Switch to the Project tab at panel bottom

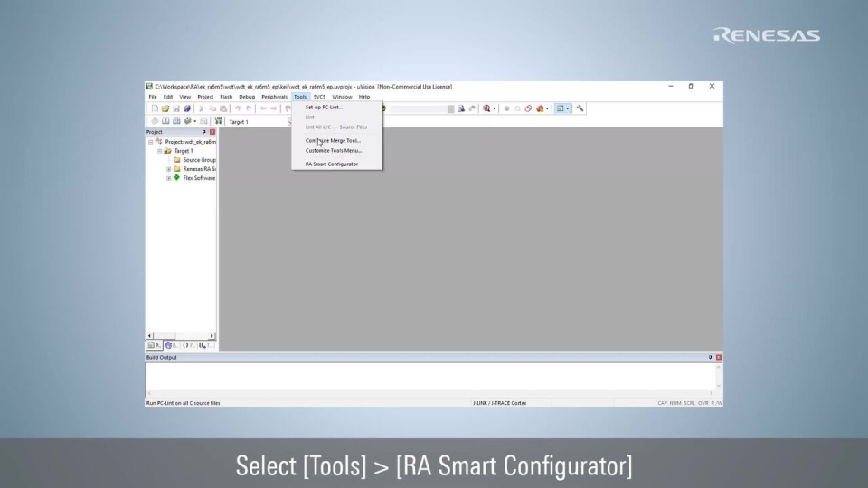154,345
